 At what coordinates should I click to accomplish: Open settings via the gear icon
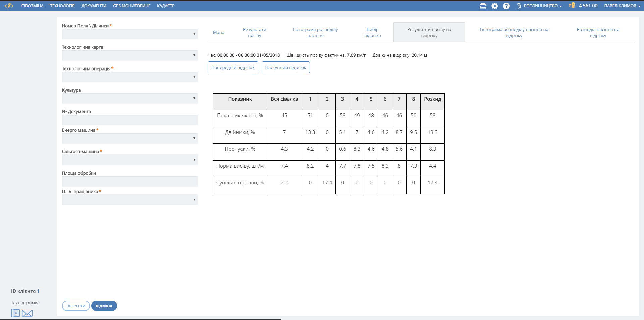click(494, 6)
